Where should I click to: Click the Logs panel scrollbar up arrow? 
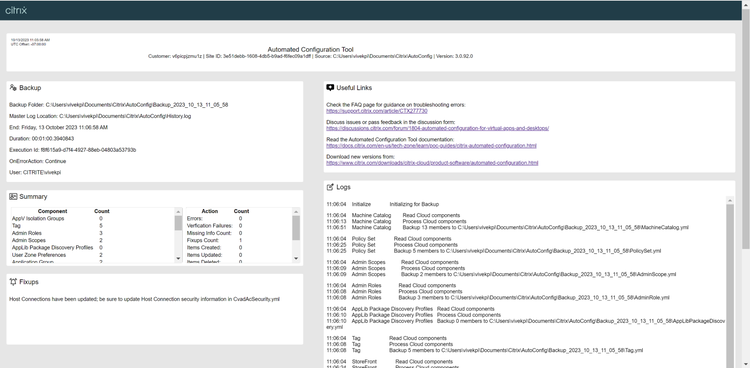coord(730,200)
